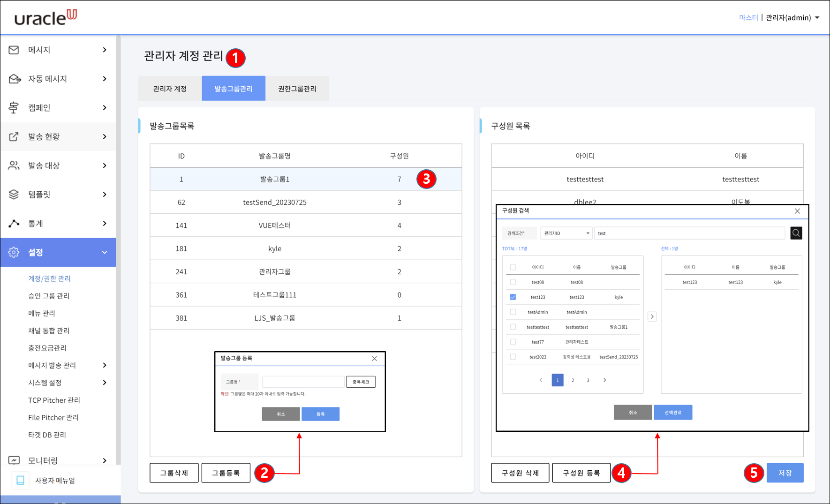The image size is (830, 504).
Task: Click the 그룹등록 button
Action: point(226,473)
